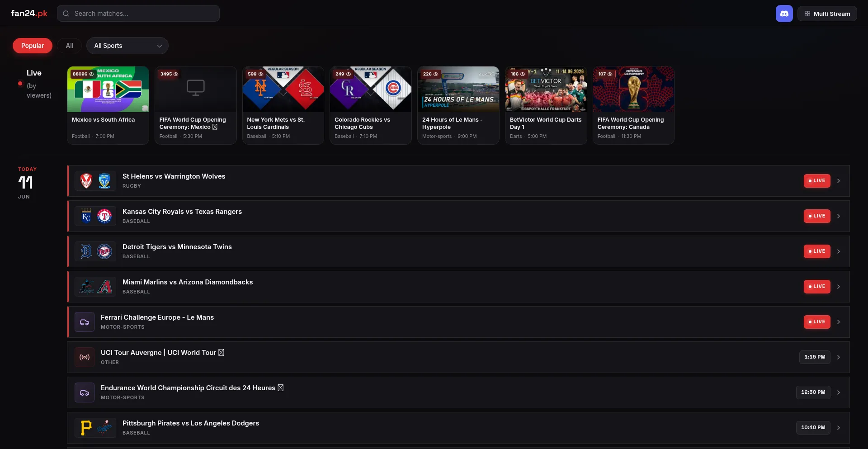Open Detroit Tigers vs Minnesota Twins title
The width and height of the screenshot is (868, 449).
coord(177,247)
